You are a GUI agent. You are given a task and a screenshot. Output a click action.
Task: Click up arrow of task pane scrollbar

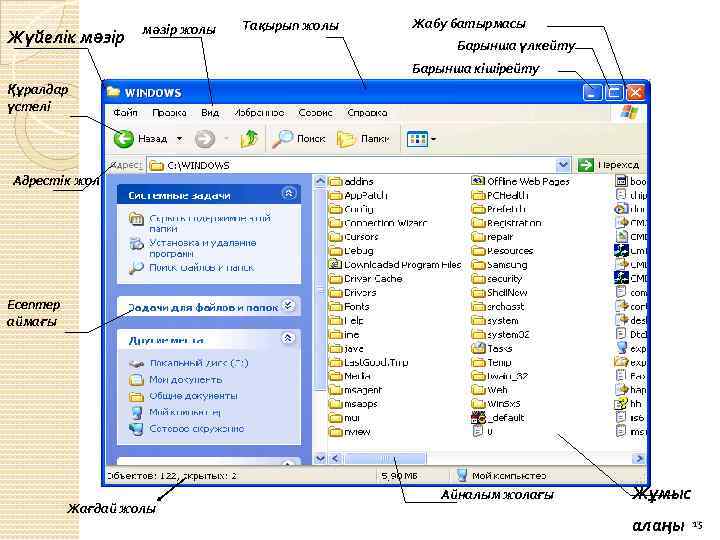[320, 181]
